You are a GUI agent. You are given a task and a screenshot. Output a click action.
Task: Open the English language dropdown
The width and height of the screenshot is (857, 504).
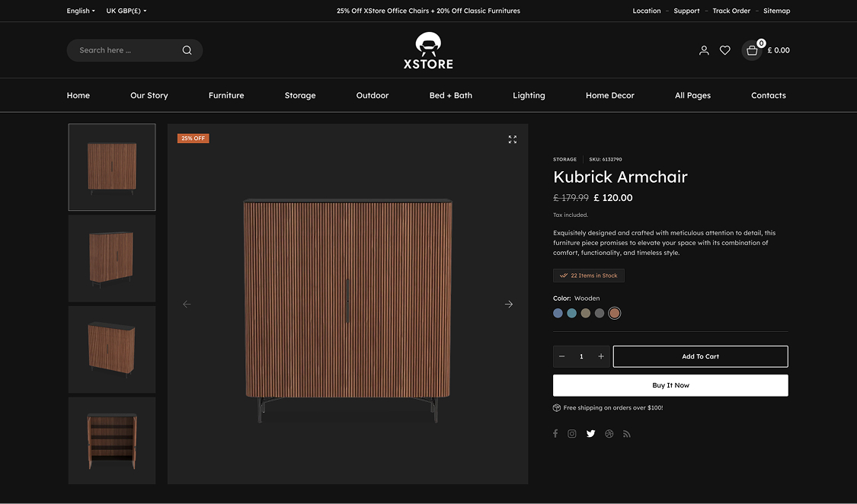pyautogui.click(x=81, y=11)
